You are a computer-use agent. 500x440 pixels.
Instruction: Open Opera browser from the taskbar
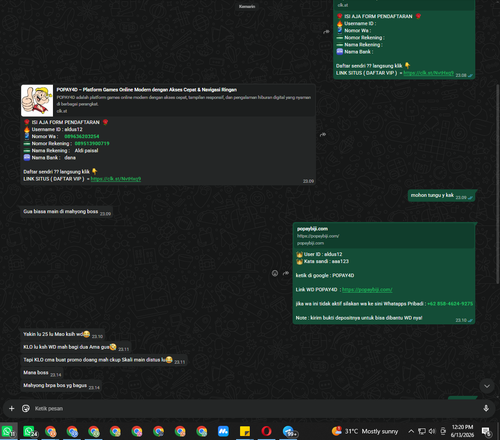click(x=266, y=431)
